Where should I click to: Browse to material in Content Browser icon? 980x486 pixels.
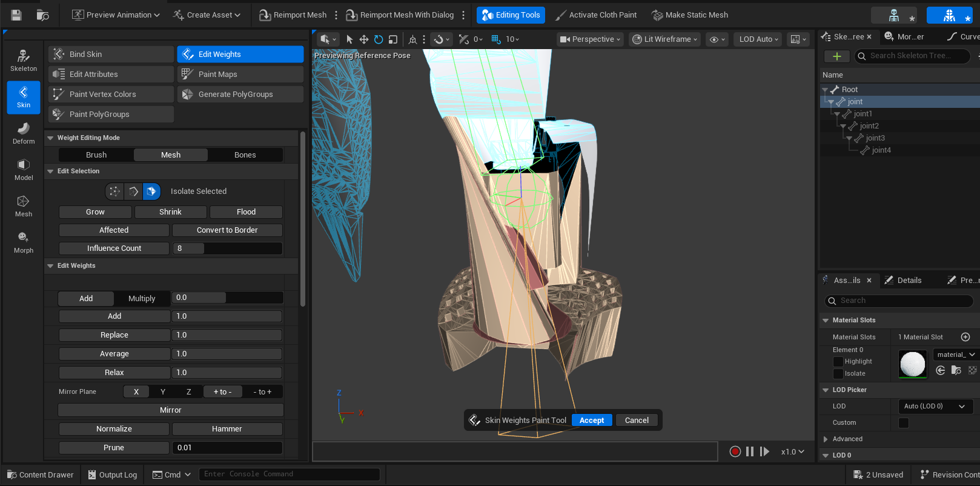pos(956,370)
